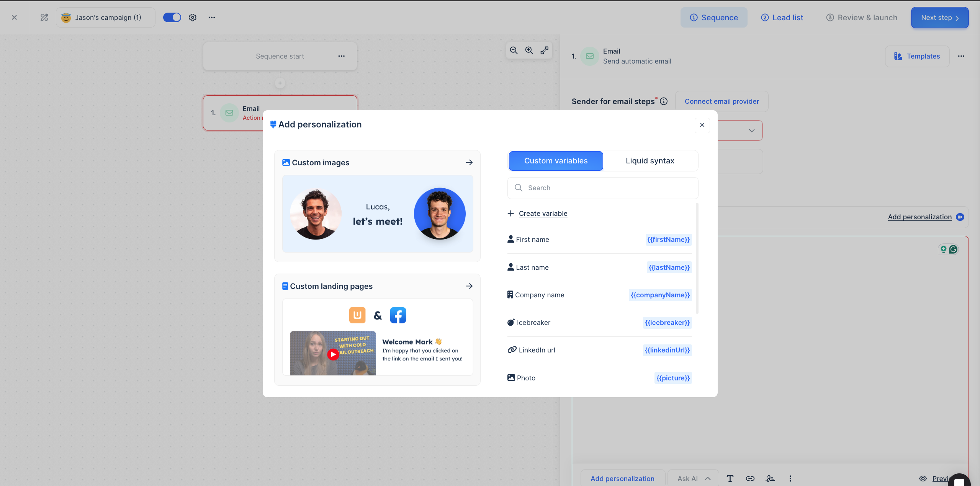Click the insert link icon in editor toolbar
This screenshot has height=486, width=980.
coord(750,478)
